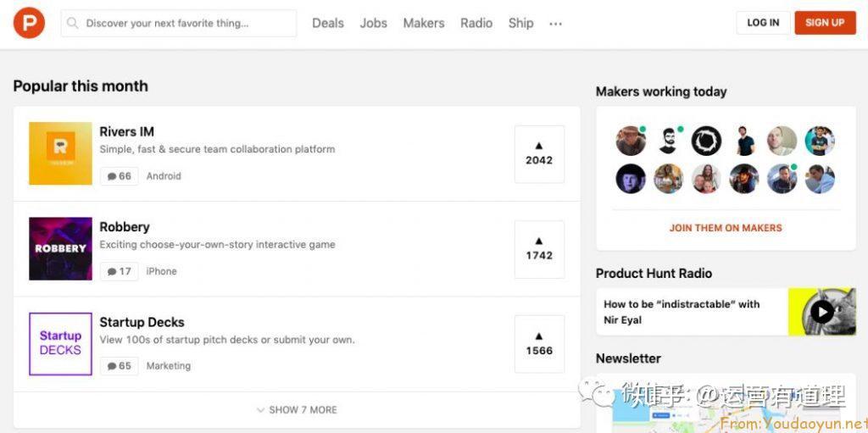Open the Radio menu item
The height and width of the screenshot is (433, 868).
click(476, 23)
